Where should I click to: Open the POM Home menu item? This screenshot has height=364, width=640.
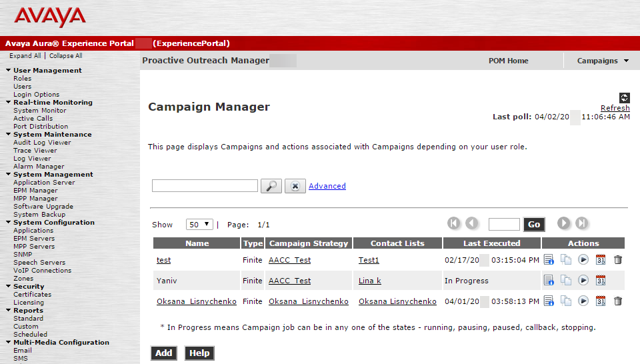508,61
